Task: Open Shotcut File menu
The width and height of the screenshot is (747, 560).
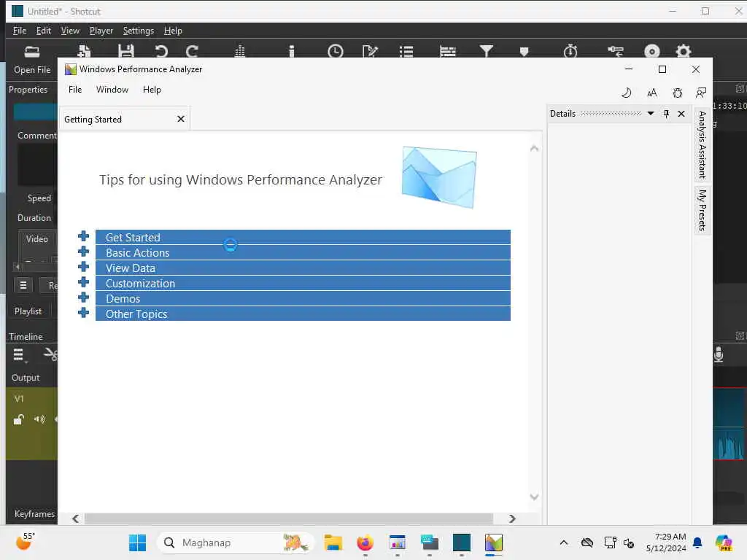Action: point(20,31)
